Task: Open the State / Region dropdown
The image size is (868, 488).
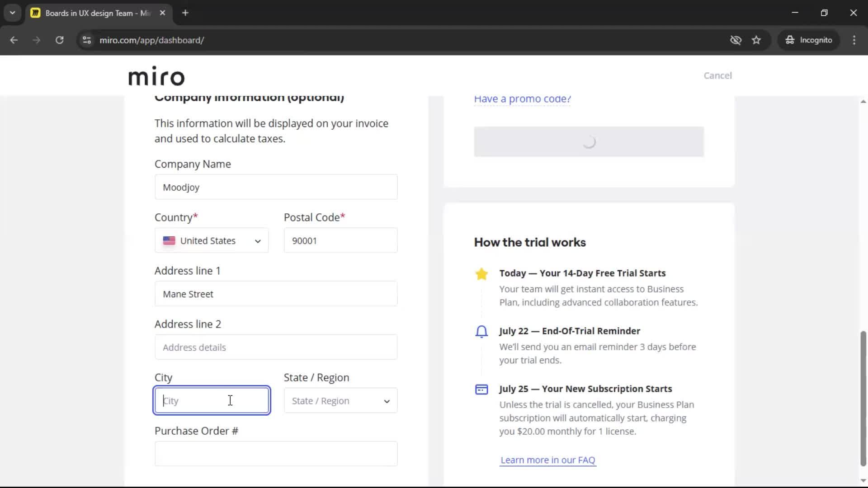Action: (340, 400)
